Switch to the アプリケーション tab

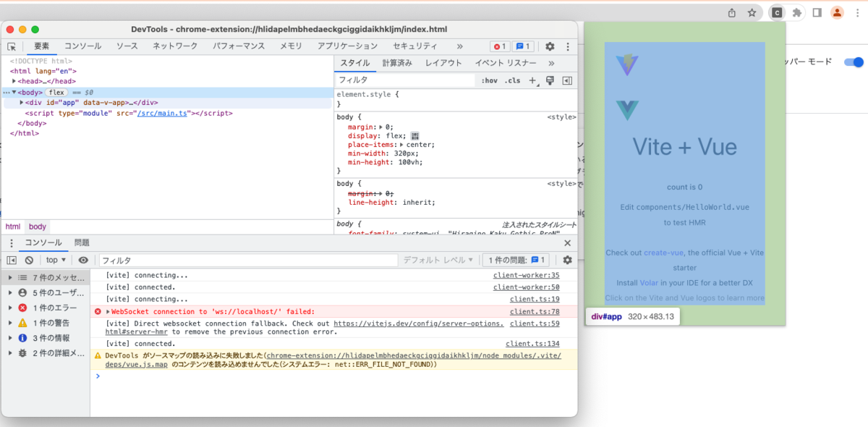[x=347, y=46]
